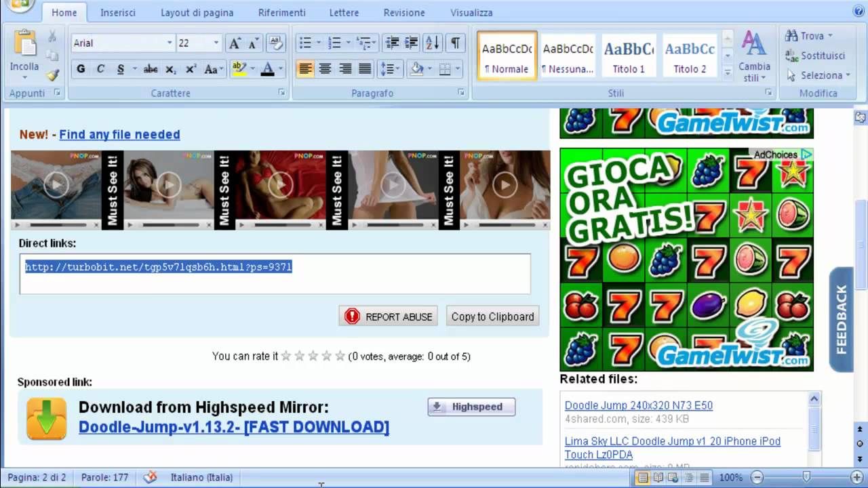Toggle underline (S) formatting
This screenshot has height=488, width=868.
pos(121,69)
